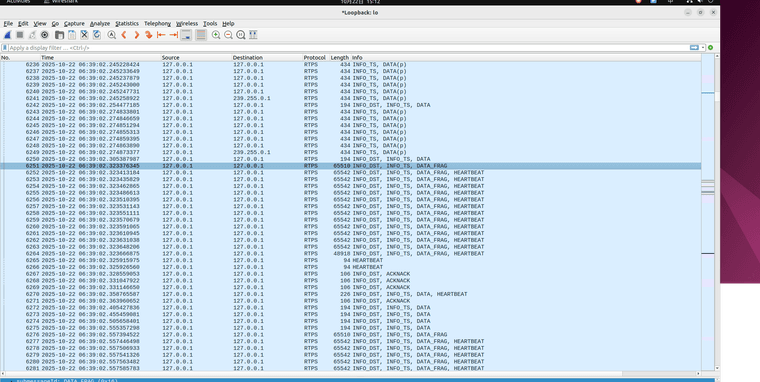Save this capture file
The image size is (760, 382).
pyautogui.click(x=72, y=35)
